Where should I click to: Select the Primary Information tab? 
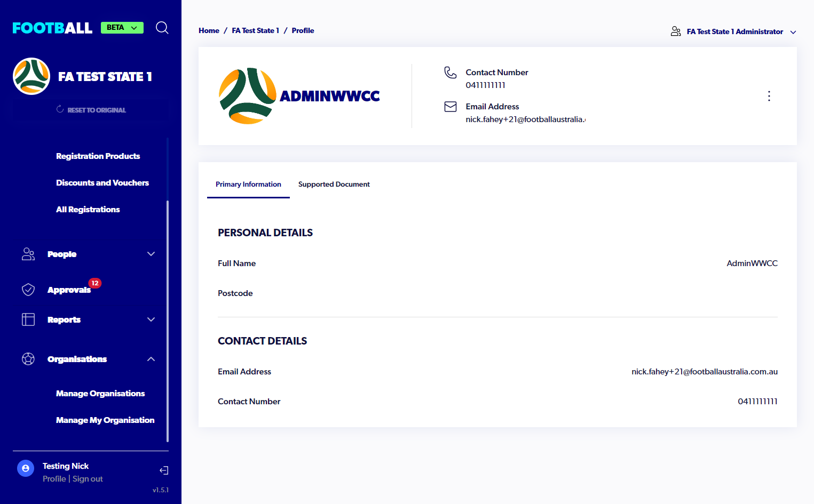(248, 185)
